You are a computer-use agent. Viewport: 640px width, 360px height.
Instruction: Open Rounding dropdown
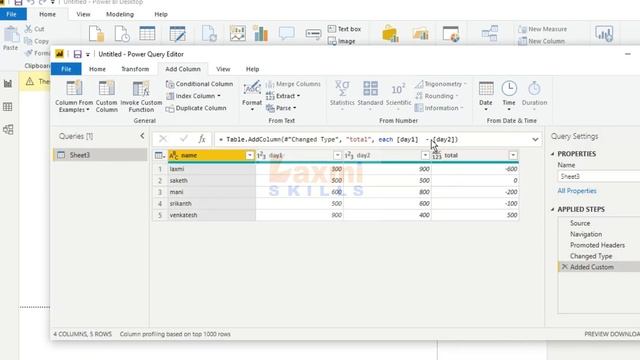click(437, 96)
